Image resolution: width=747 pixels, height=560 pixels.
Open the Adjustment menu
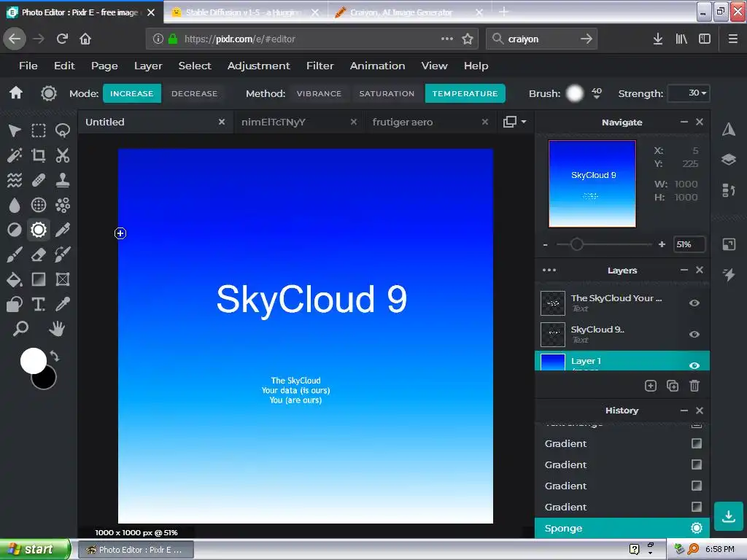click(259, 66)
